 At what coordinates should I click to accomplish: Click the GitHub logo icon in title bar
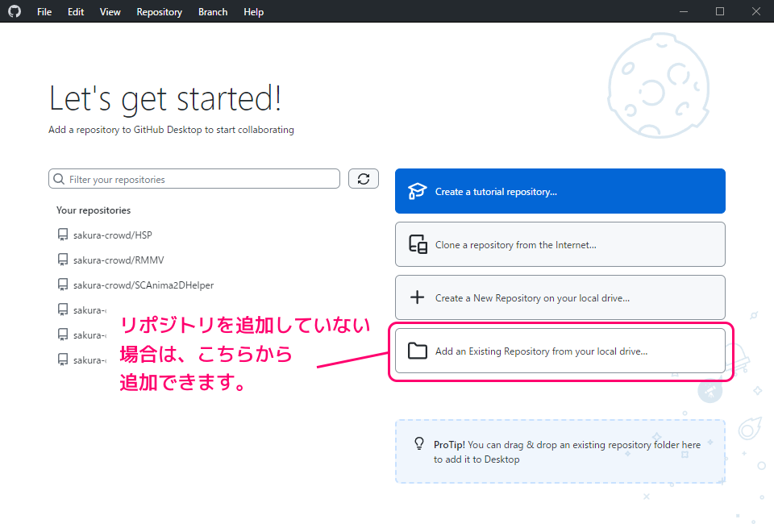point(15,12)
